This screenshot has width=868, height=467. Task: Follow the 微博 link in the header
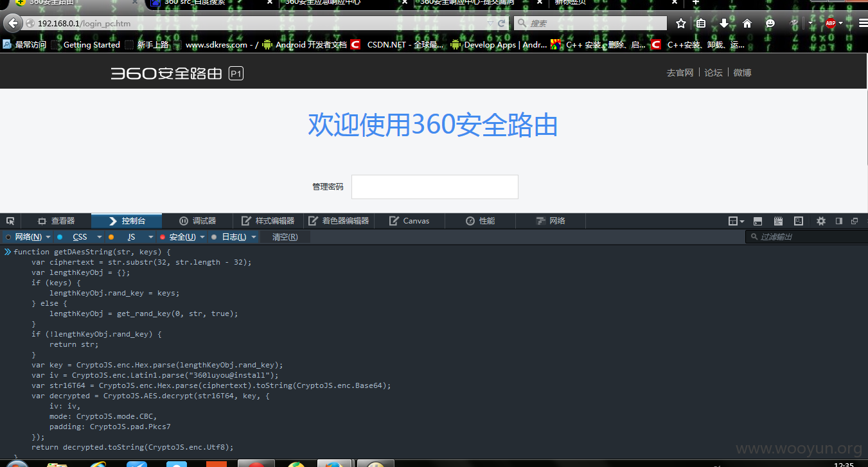pyautogui.click(x=742, y=73)
